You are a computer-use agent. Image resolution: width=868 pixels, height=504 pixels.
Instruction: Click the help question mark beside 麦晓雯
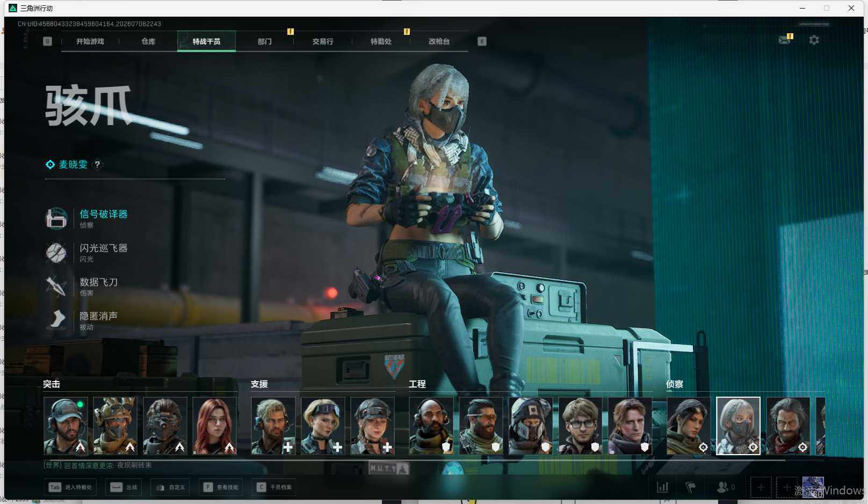pyautogui.click(x=97, y=165)
